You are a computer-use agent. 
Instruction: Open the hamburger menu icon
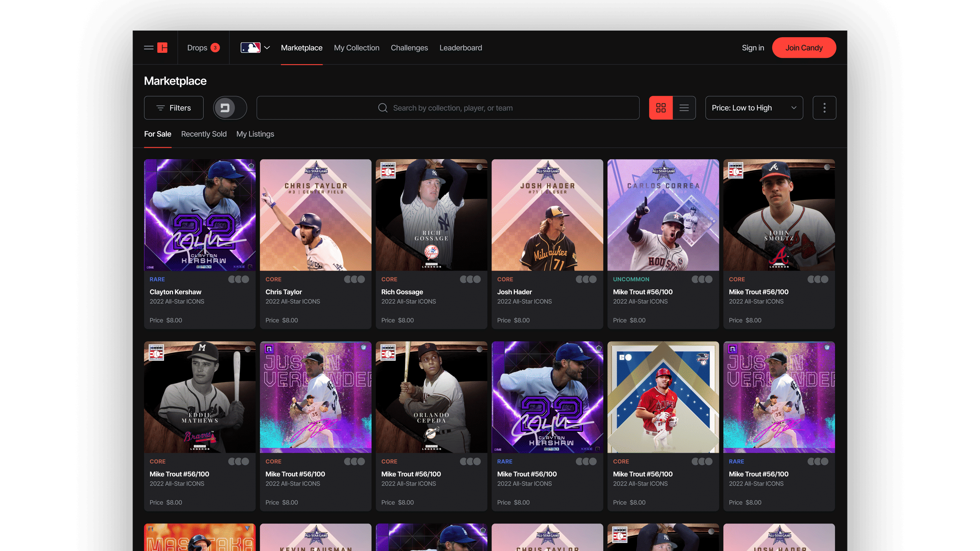point(149,48)
